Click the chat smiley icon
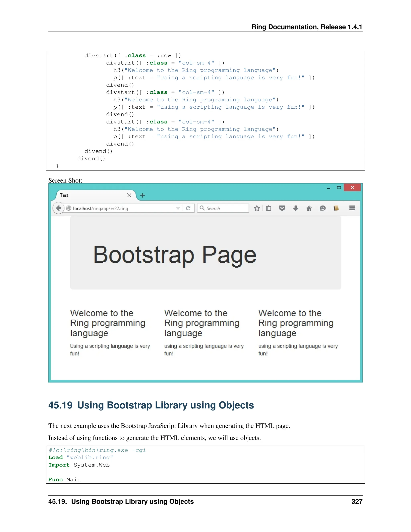411x532 pixels. click(323, 208)
